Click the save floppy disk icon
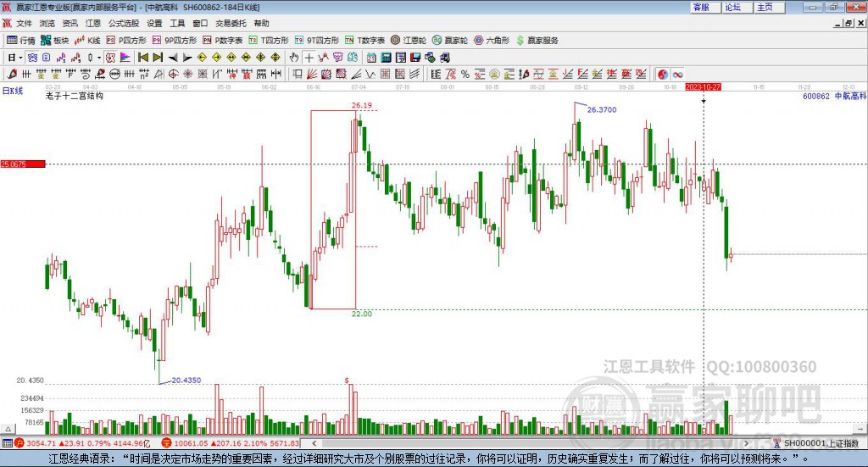Viewport: 868px width, 467px height. pos(415,58)
